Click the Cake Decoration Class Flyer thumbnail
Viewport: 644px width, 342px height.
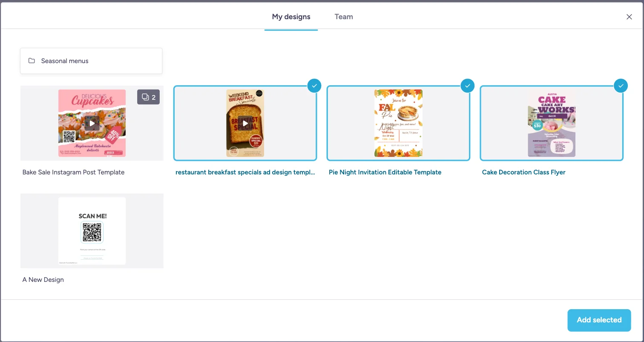click(552, 123)
